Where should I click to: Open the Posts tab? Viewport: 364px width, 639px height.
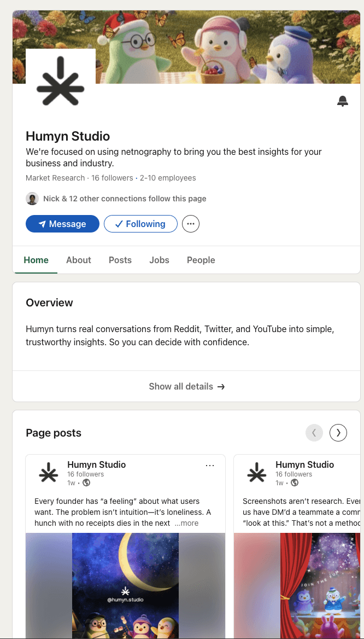(x=120, y=260)
